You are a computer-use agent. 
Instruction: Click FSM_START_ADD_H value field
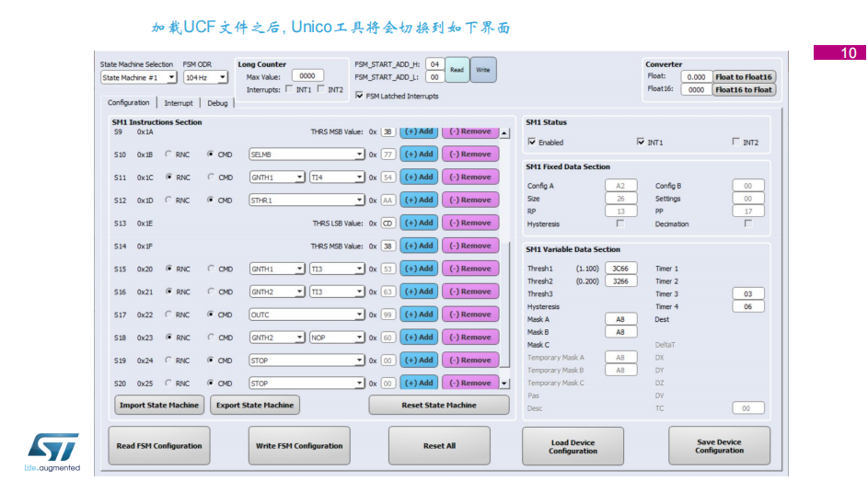tap(434, 64)
